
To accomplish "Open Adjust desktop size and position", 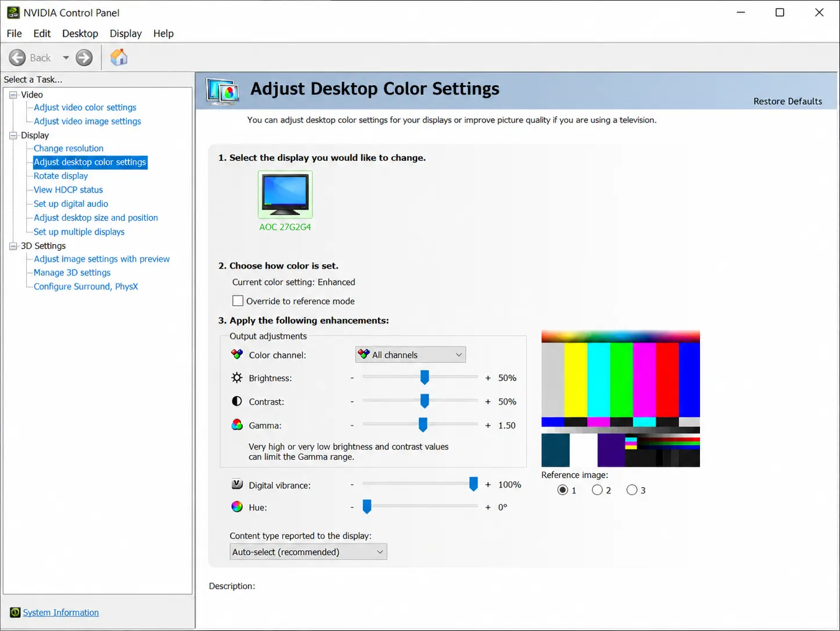I will coord(96,218).
